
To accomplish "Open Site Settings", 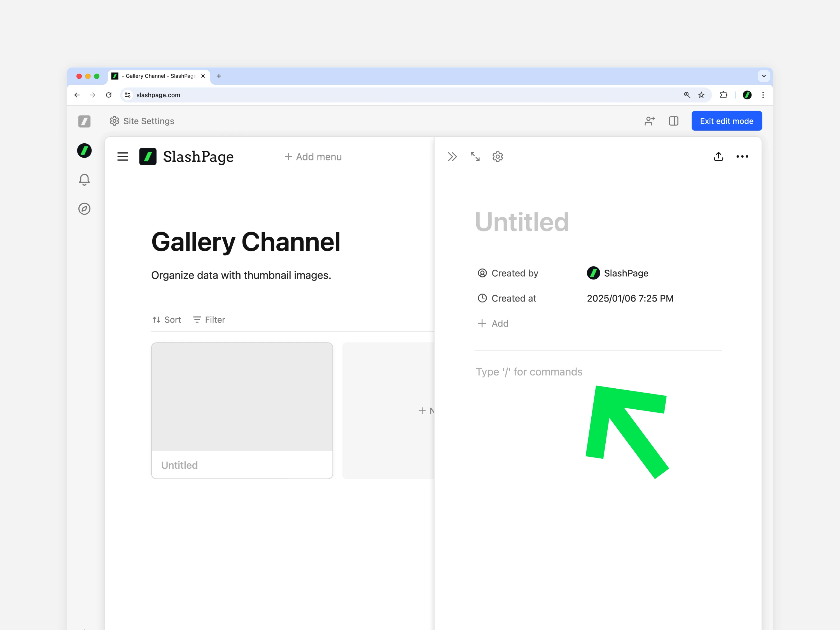I will click(x=142, y=121).
